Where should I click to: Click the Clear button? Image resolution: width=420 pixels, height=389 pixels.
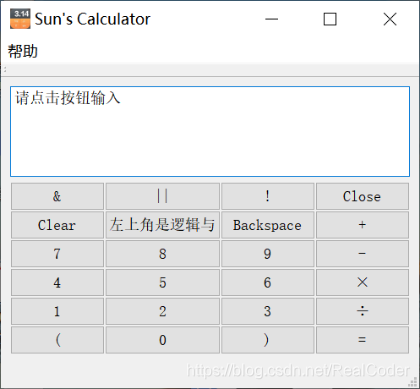(57, 225)
